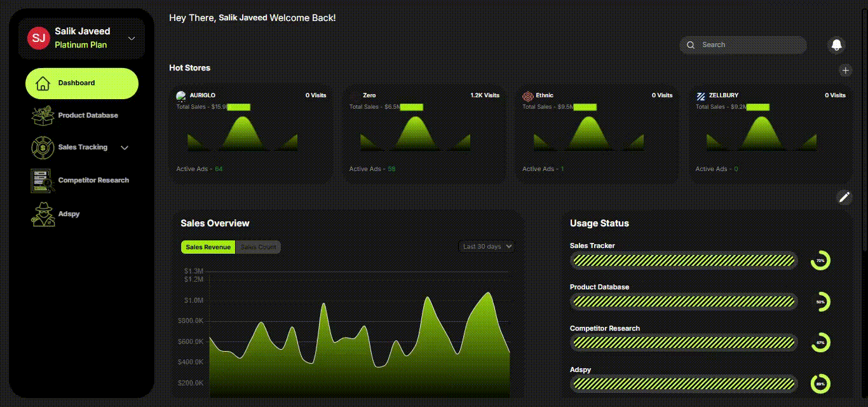Open the Dashboard menu item
The width and height of the screenshot is (868, 407).
click(81, 83)
